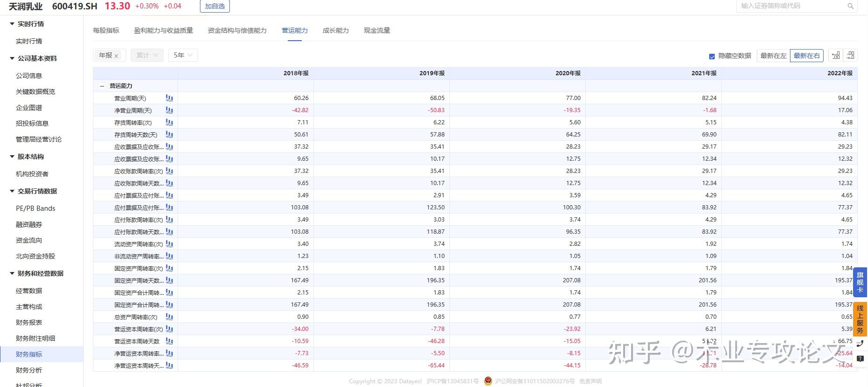Uncheck the 隐藏空数据 checkbox
The width and height of the screenshot is (868, 387).
(x=712, y=56)
